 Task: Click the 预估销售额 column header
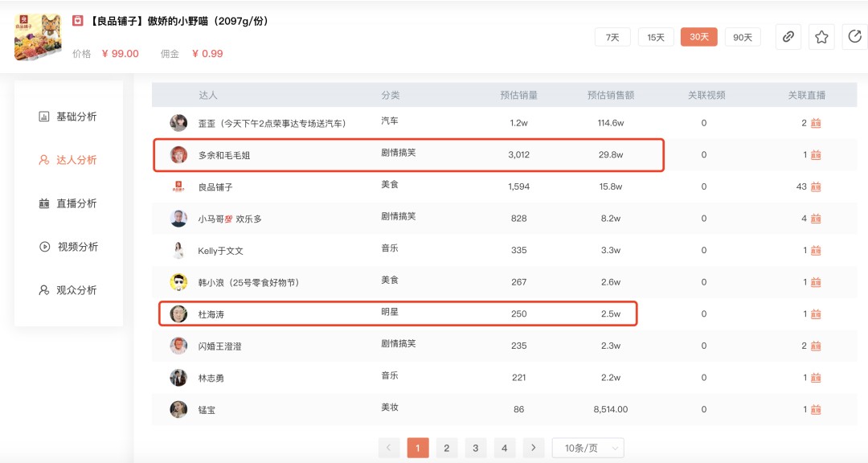point(611,96)
